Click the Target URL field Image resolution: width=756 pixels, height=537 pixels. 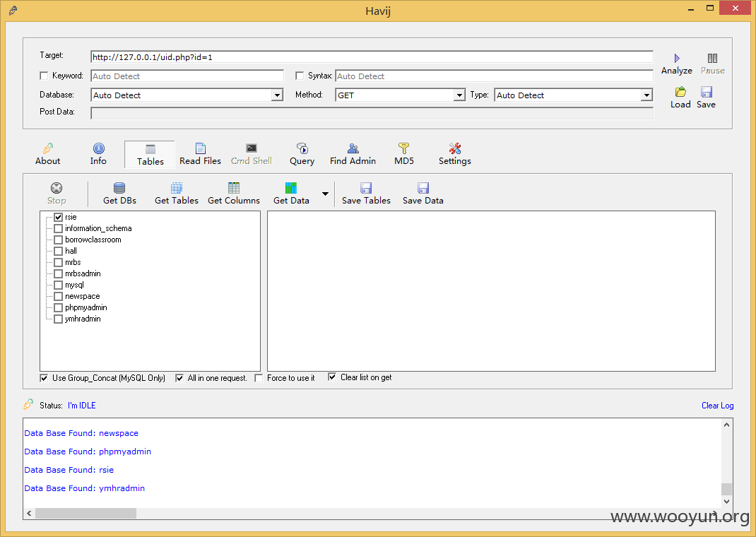[x=372, y=57]
